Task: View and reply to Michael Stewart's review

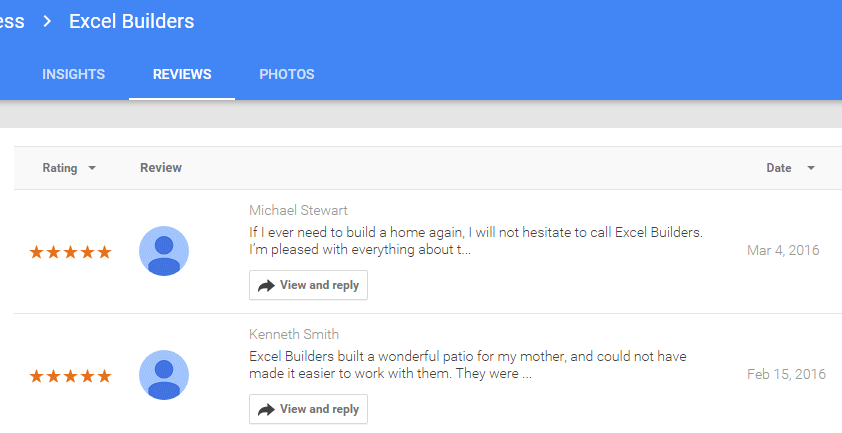Action: point(308,285)
